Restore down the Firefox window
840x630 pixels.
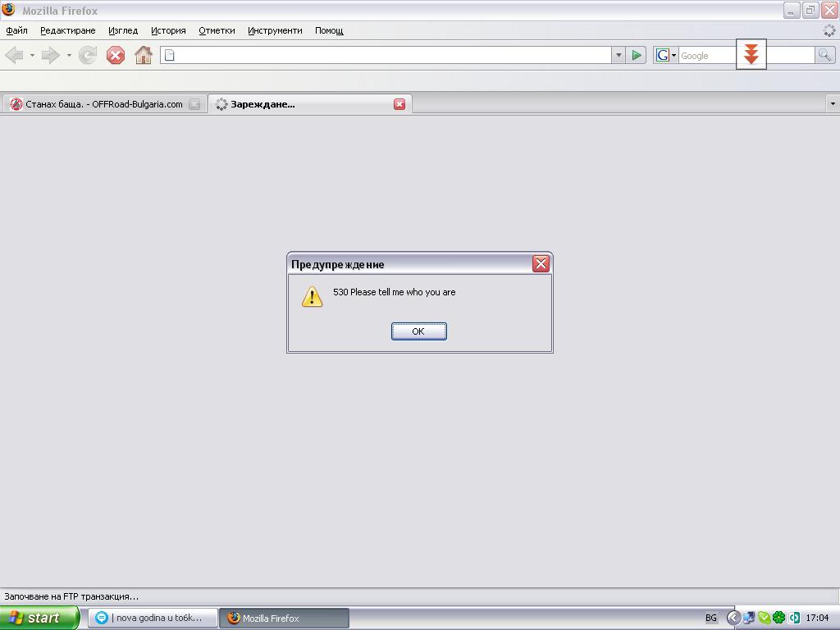[x=810, y=10]
